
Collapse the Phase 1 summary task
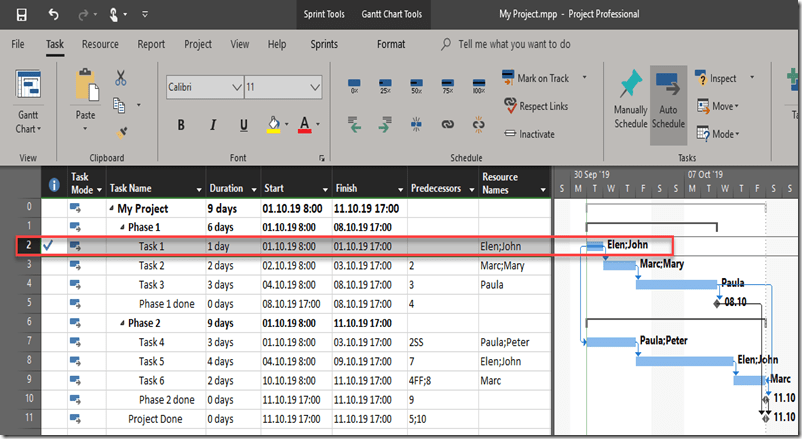(x=123, y=227)
